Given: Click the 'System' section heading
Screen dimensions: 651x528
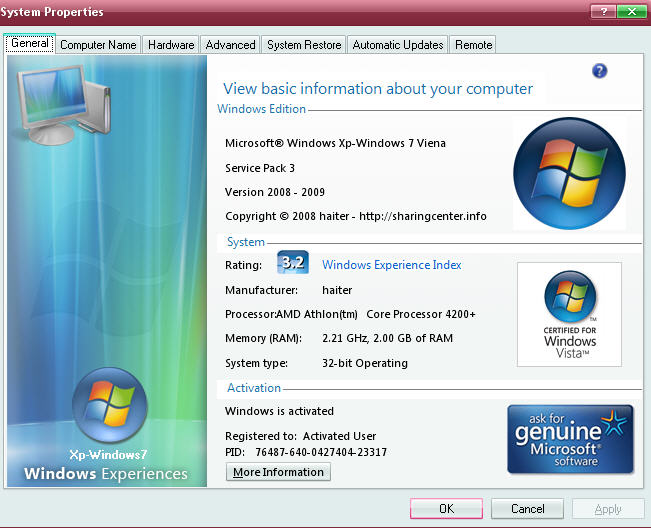Looking at the screenshot, I should tap(246, 242).
